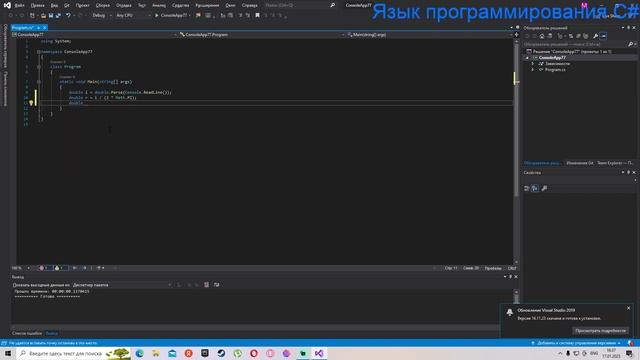Open the Сборка menu
Image resolution: width=640 pixels, height=360 pixels.
(x=102, y=5)
